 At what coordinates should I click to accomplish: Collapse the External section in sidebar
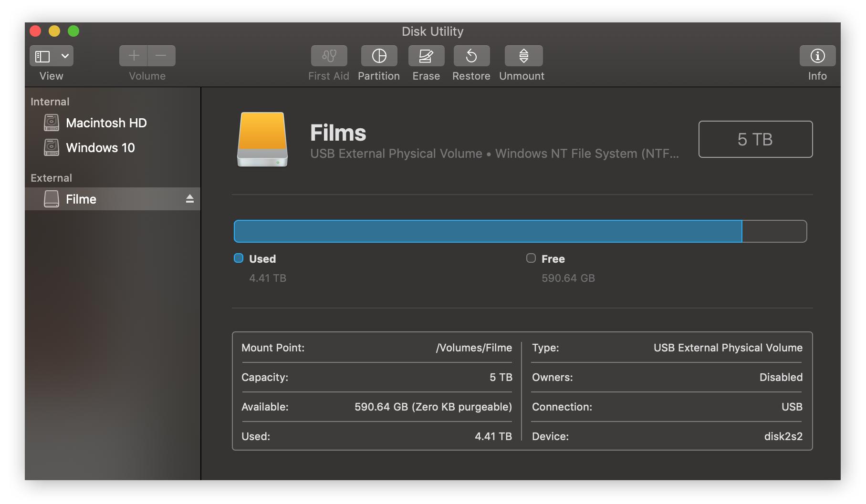point(51,177)
